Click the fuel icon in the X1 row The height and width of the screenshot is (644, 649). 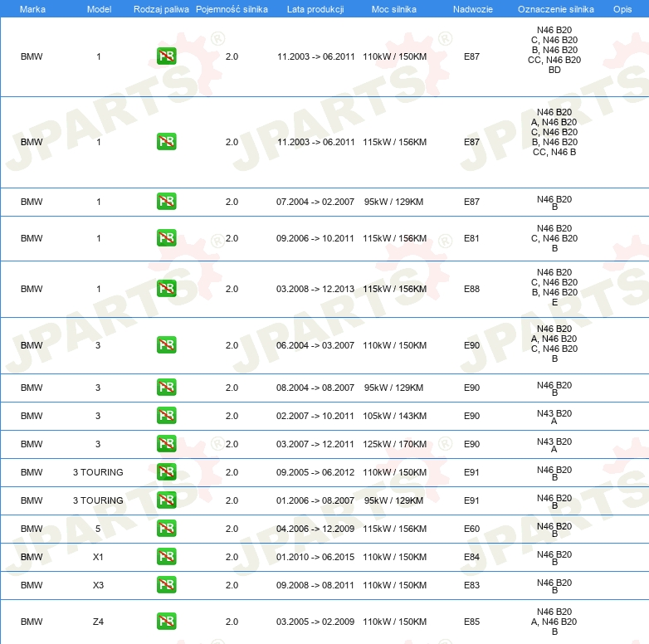pyautogui.click(x=166, y=556)
